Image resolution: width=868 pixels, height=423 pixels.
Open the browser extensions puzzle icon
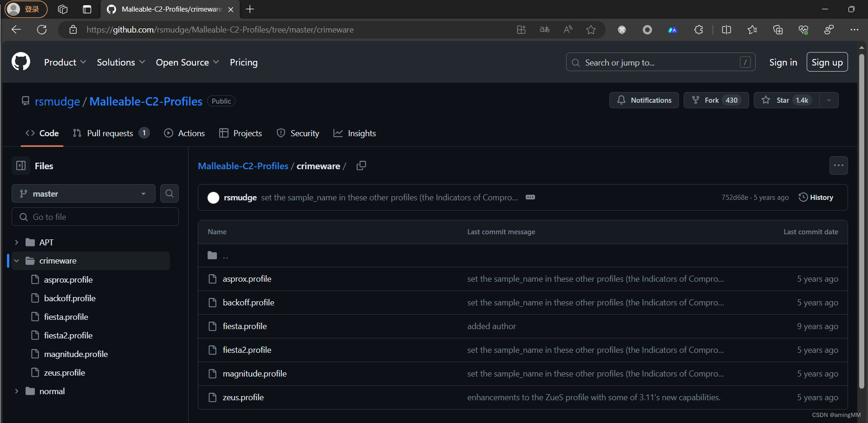pos(698,30)
